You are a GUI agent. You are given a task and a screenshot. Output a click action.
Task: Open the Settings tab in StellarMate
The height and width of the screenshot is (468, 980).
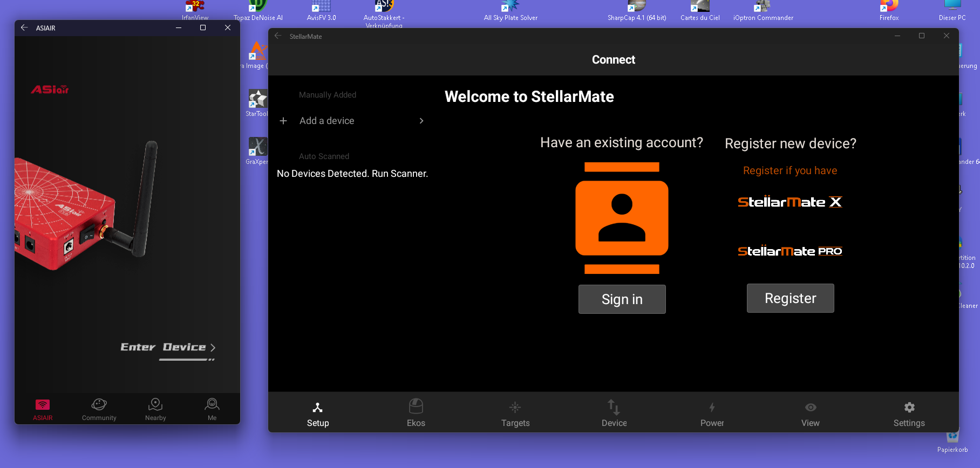(x=909, y=414)
